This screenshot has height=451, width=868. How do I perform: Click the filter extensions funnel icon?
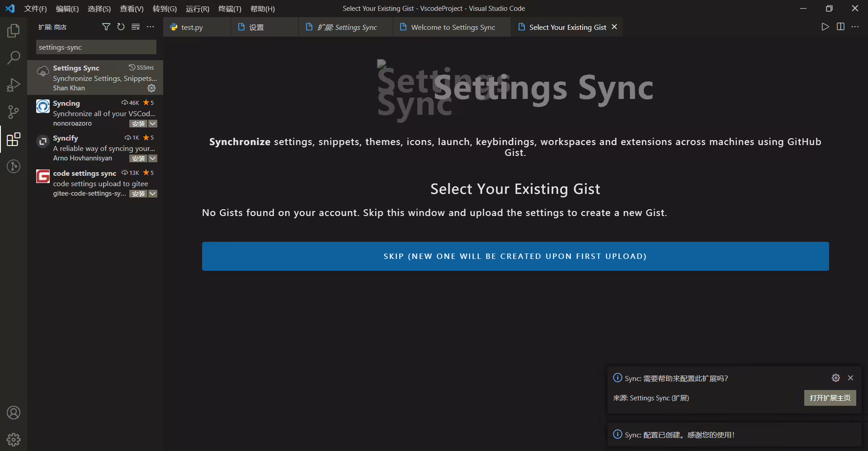click(106, 27)
